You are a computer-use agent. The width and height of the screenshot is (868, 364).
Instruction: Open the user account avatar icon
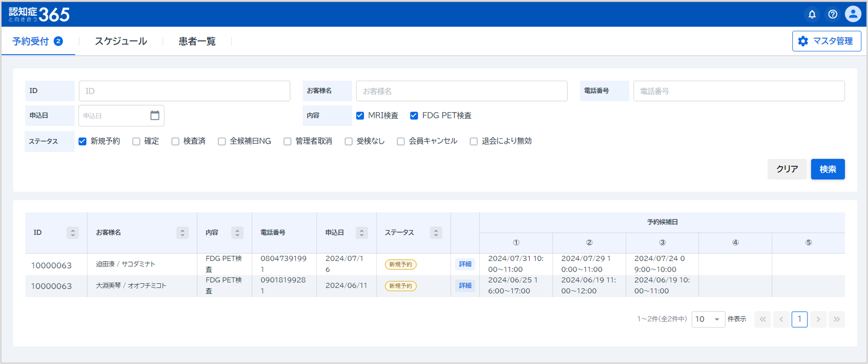(x=853, y=14)
